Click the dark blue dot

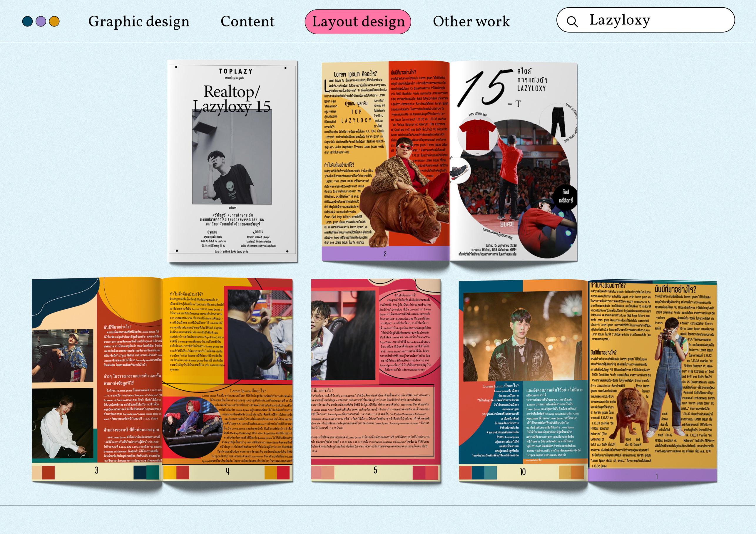[x=27, y=21]
